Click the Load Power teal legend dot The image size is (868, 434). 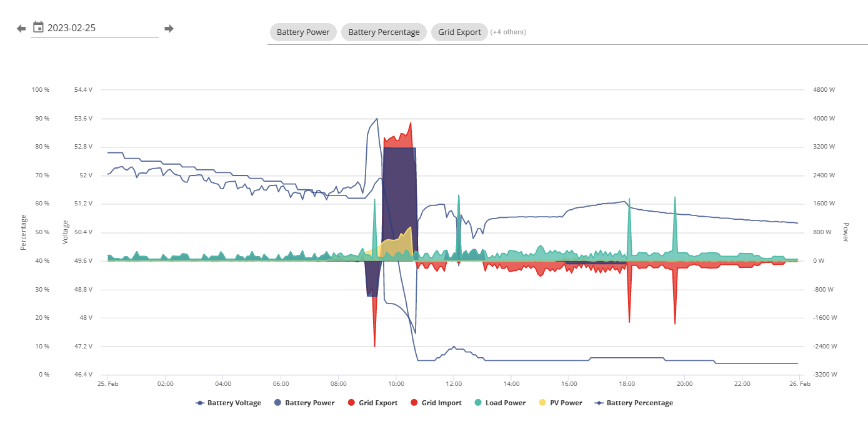(x=479, y=403)
